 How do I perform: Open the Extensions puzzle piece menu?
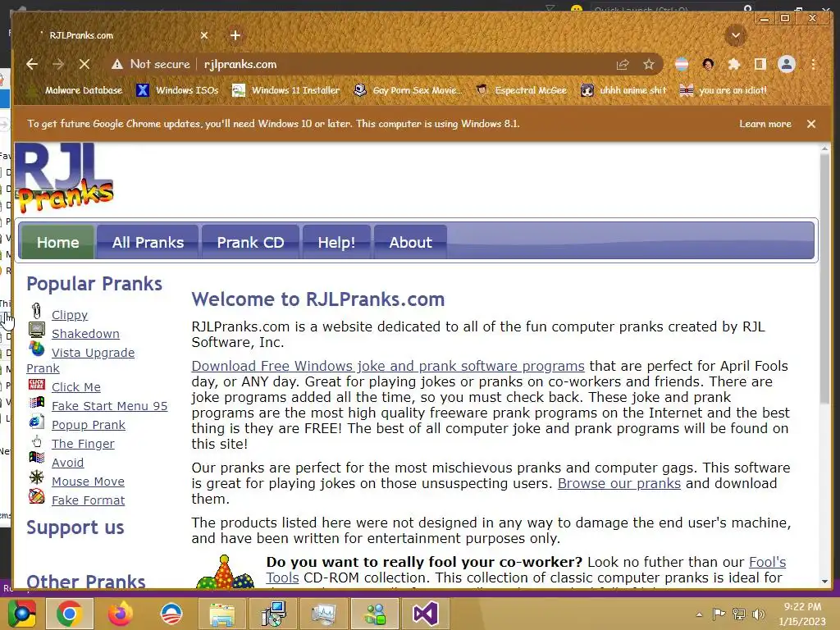coord(734,65)
